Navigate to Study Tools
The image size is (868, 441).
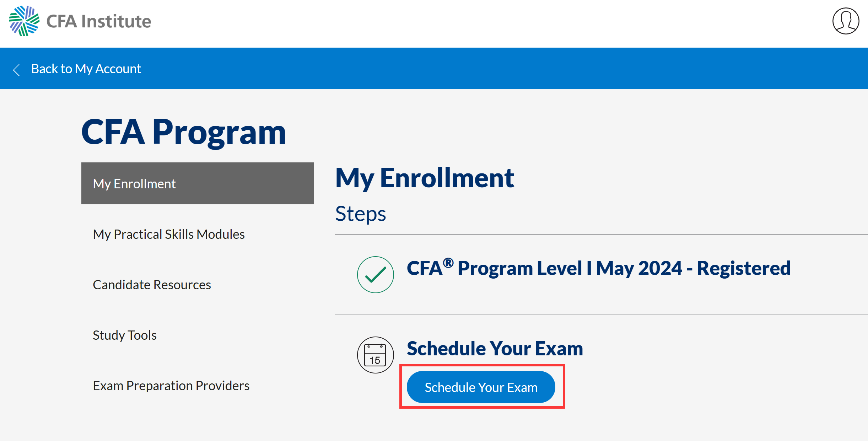coord(124,335)
